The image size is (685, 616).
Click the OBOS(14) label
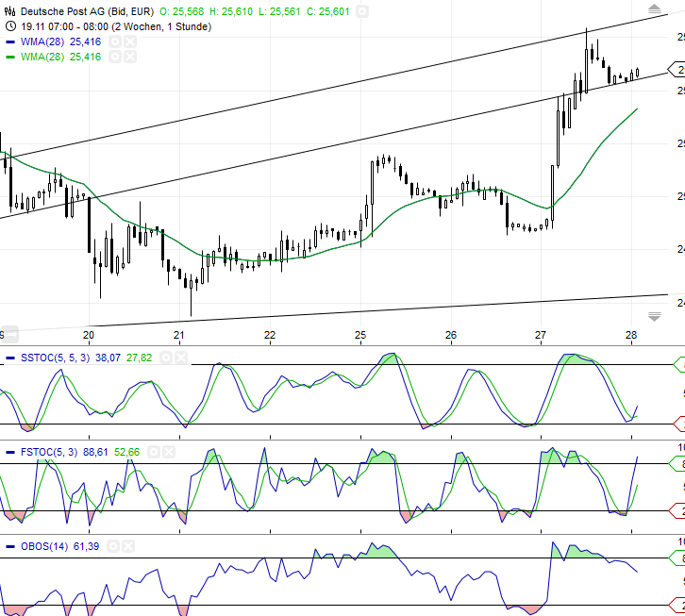pos(44,546)
